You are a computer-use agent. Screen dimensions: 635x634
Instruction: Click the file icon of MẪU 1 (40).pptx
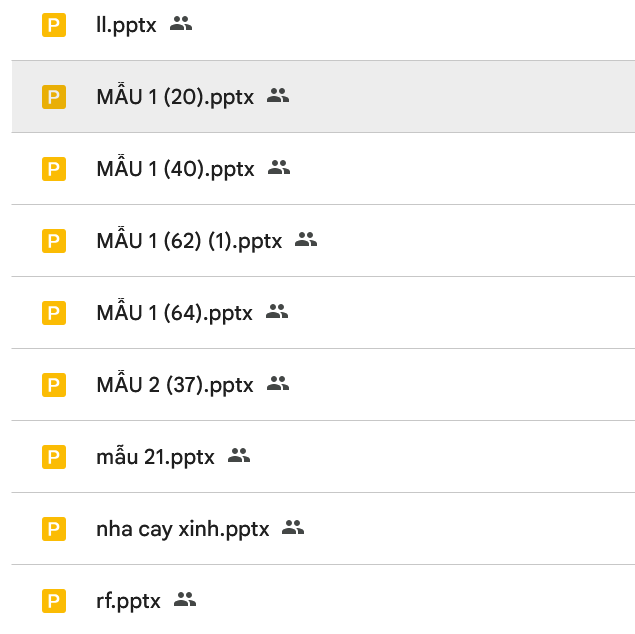tap(53, 169)
